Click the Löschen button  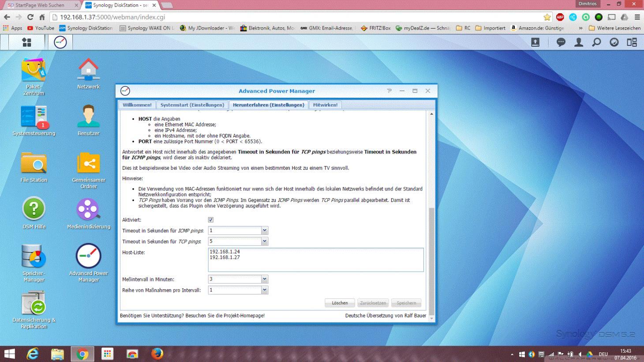pyautogui.click(x=340, y=303)
